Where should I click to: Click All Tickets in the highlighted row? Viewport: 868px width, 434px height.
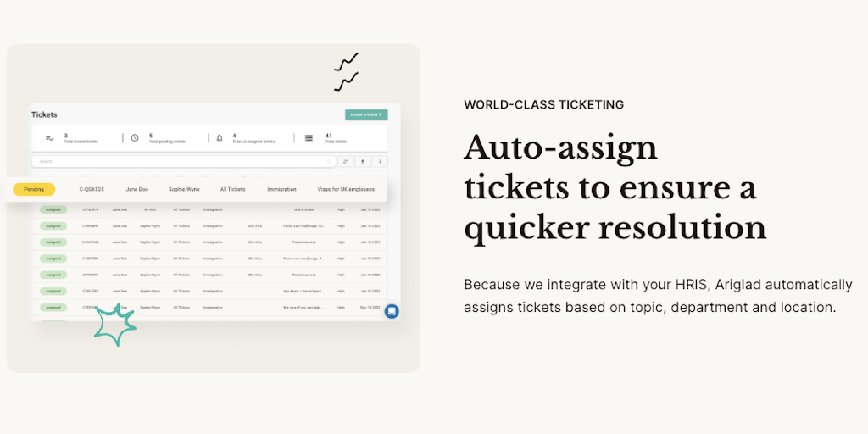point(232,189)
